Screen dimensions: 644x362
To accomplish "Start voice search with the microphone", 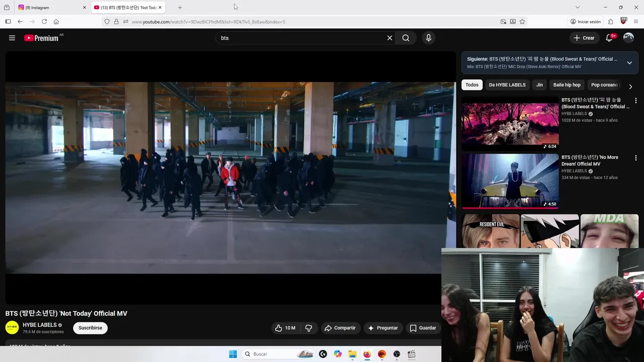I will pyautogui.click(x=429, y=38).
